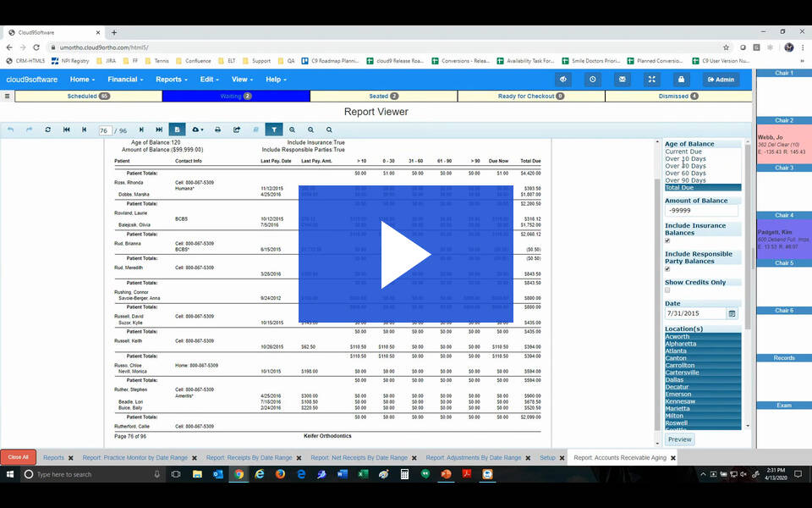Open the Edit menu
The height and width of the screenshot is (508, 812).
pyautogui.click(x=209, y=80)
